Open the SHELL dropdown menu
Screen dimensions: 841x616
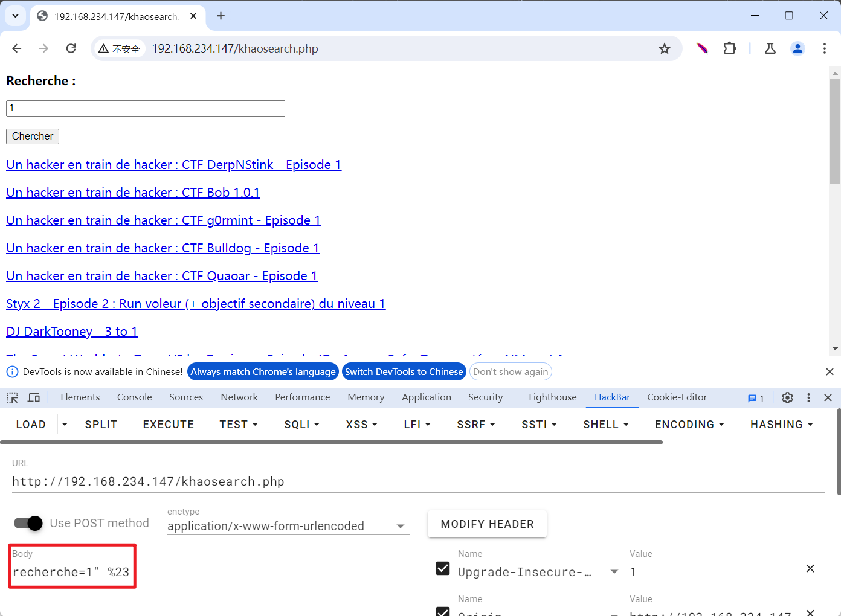tap(606, 425)
